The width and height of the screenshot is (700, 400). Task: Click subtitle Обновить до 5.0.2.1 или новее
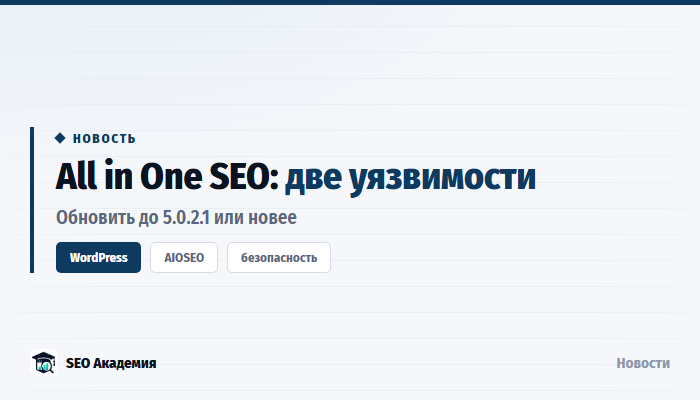pyautogui.click(x=176, y=217)
